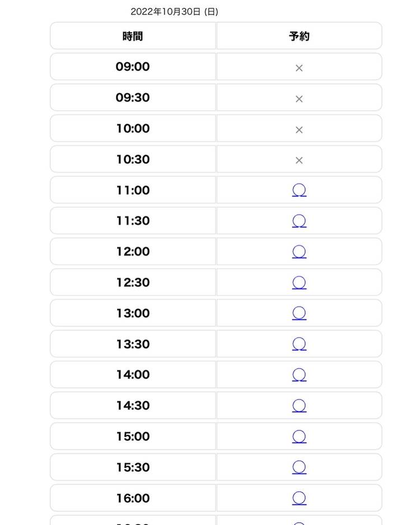Screen dimensions: 420x525
Task: Select the 15:00 open slot circle
Action: pyautogui.click(x=299, y=437)
